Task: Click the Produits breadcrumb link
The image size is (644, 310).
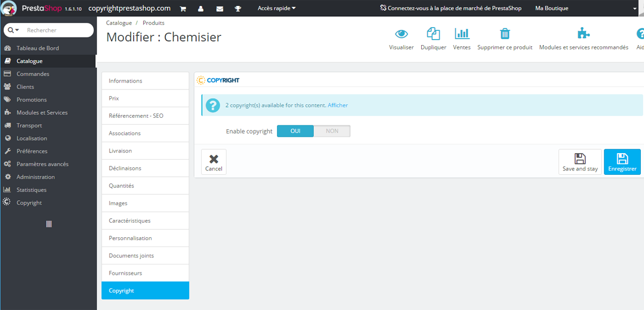Action: point(153,23)
